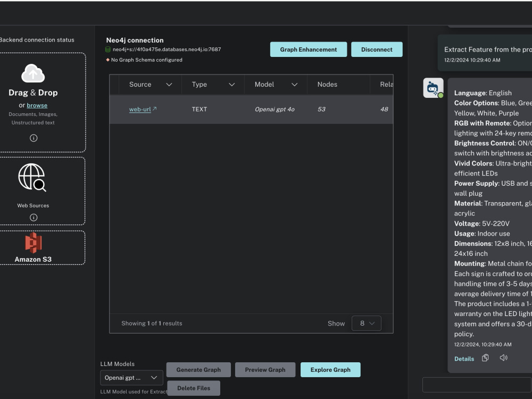
Task: Click the Preview Graph button
Action: coord(265,370)
